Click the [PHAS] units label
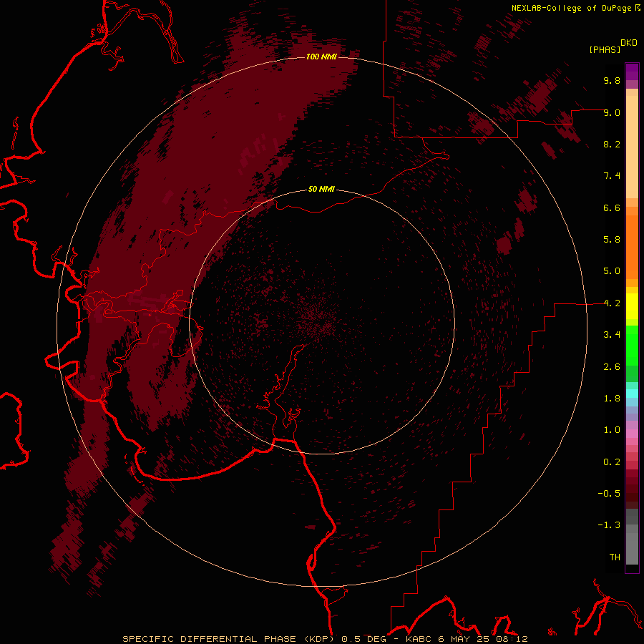 pos(605,50)
